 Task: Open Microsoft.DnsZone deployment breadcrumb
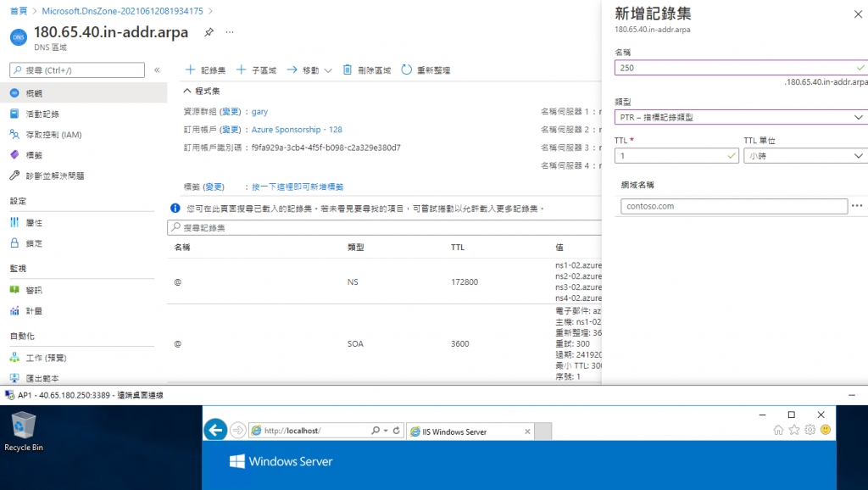(x=122, y=10)
